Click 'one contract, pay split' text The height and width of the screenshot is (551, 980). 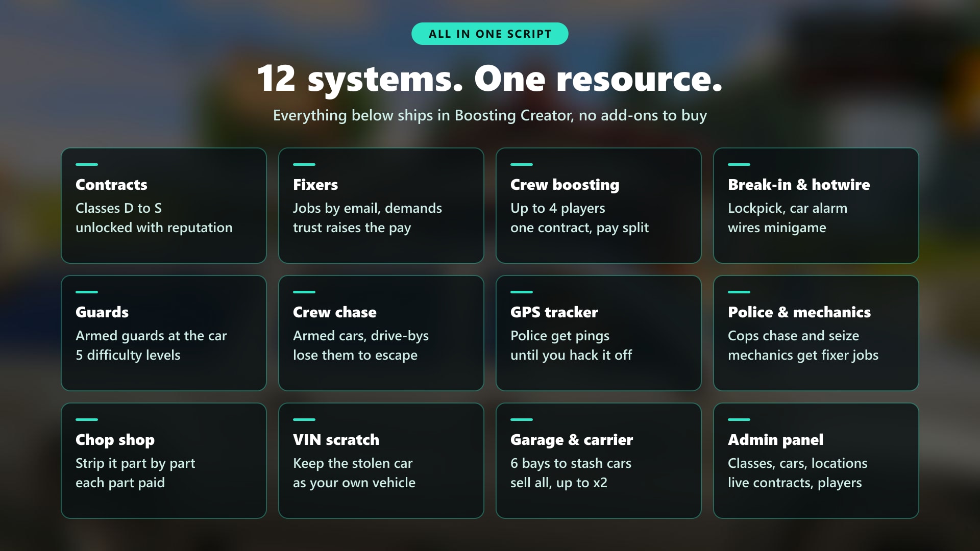[x=580, y=228]
